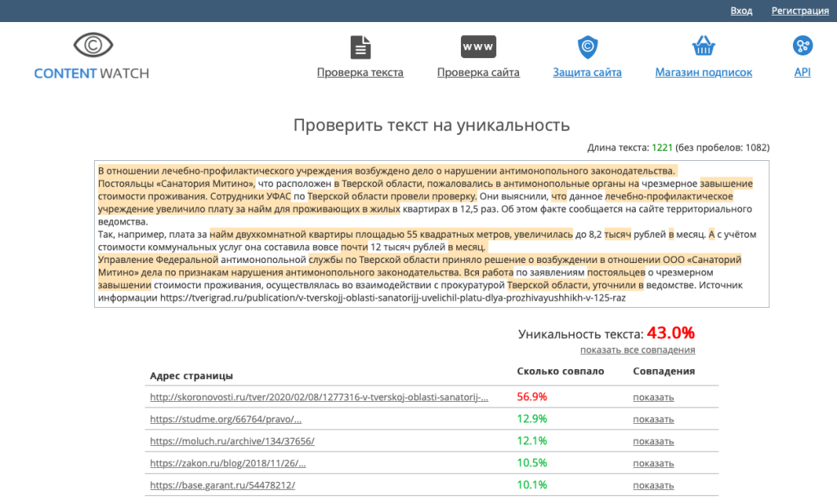Show matches for zakon.ru row
This screenshot has height=504, width=837.
pyautogui.click(x=653, y=463)
